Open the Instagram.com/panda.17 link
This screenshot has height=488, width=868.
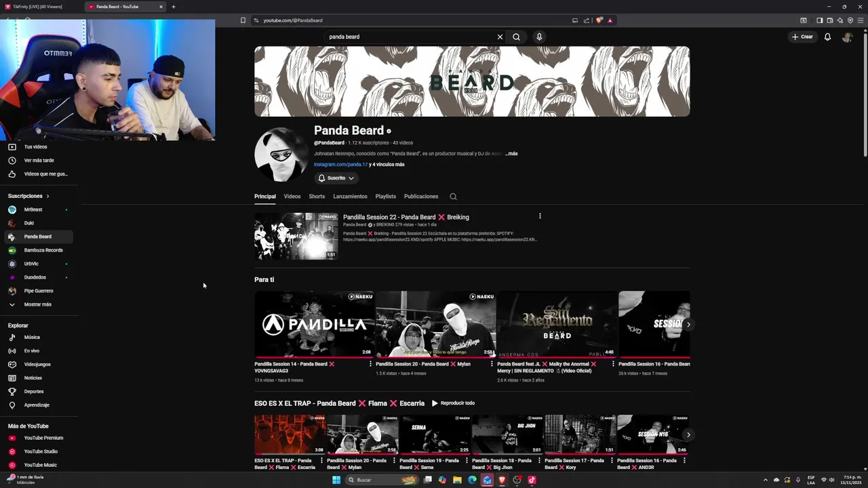[x=340, y=165]
